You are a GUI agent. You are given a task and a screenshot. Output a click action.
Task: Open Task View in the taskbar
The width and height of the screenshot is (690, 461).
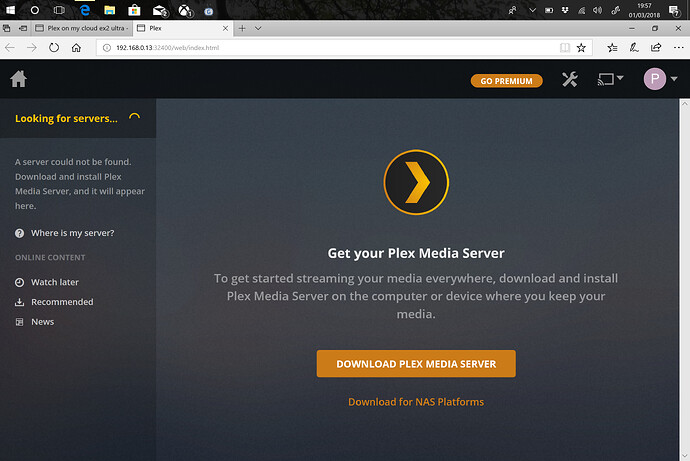pyautogui.click(x=59, y=10)
